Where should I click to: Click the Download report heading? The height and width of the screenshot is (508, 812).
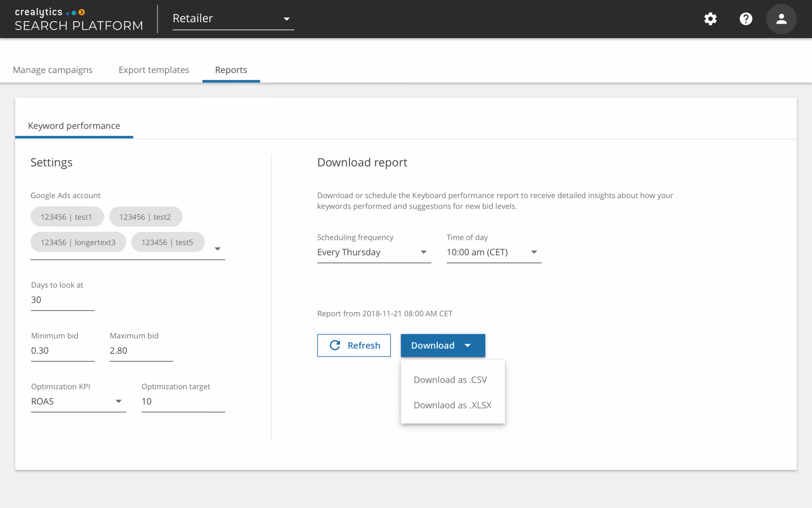click(362, 162)
